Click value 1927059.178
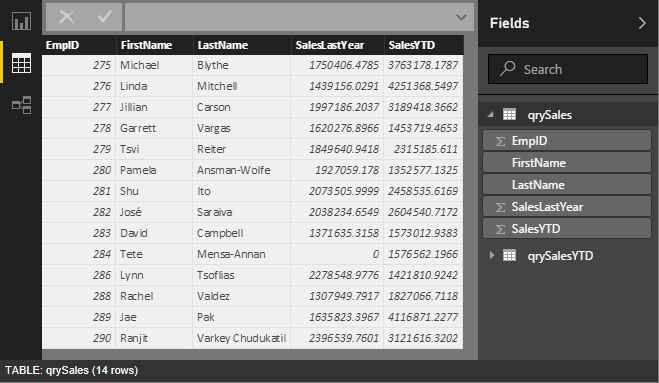 (x=347, y=170)
